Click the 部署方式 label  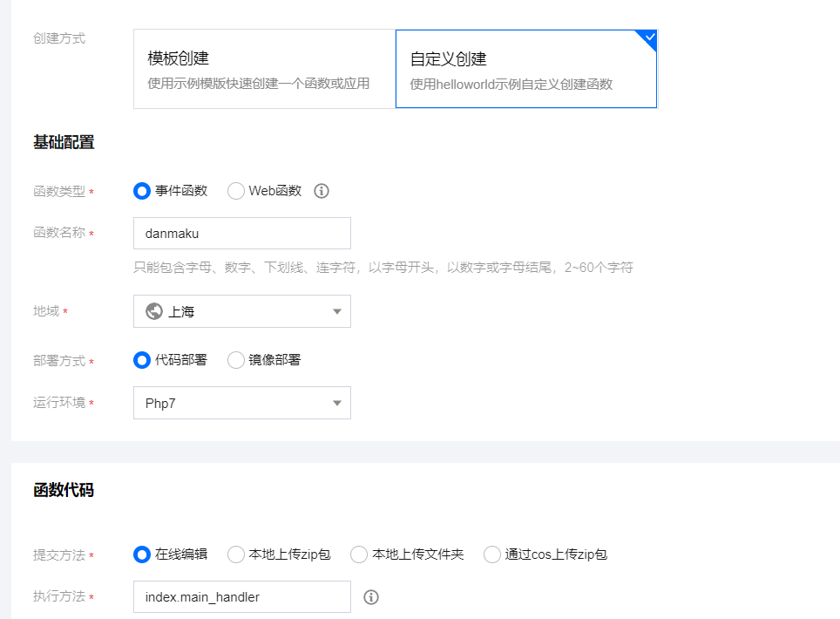pyautogui.click(x=59, y=361)
